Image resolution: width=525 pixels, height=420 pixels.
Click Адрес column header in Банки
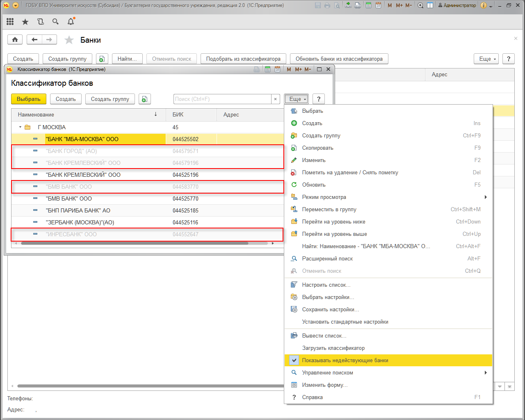pyautogui.click(x=469, y=74)
